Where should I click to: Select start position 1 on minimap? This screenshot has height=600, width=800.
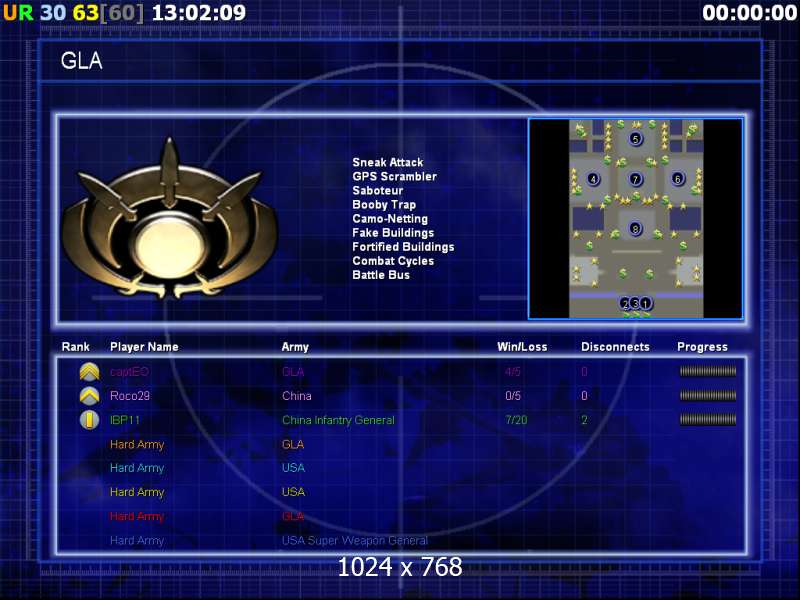[646, 304]
